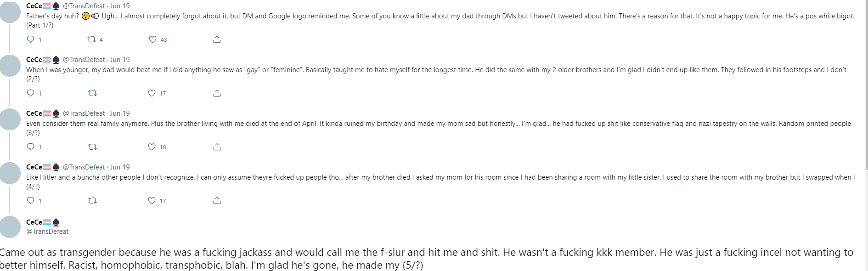
Task: Retweet the (2/?) tweet
Action: coord(92,93)
